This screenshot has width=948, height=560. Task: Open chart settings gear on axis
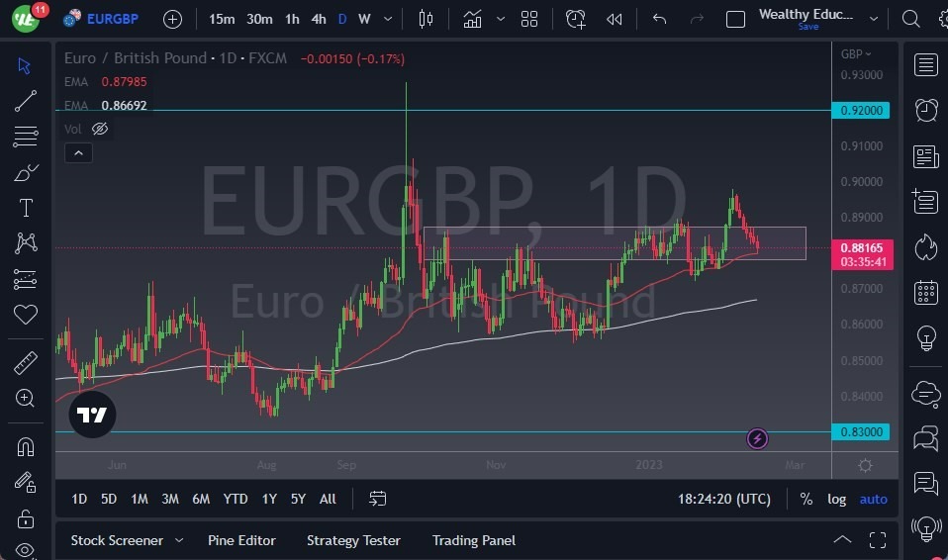[865, 466]
